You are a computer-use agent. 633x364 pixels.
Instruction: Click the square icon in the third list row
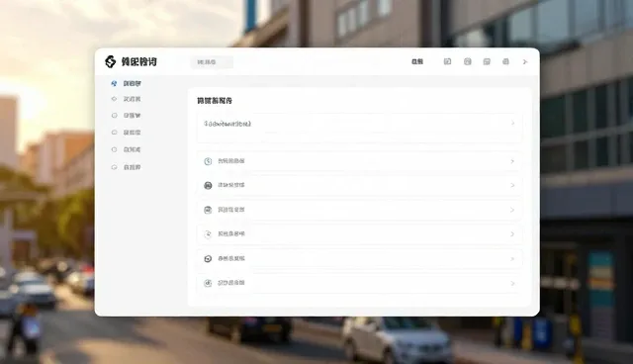[208, 210]
